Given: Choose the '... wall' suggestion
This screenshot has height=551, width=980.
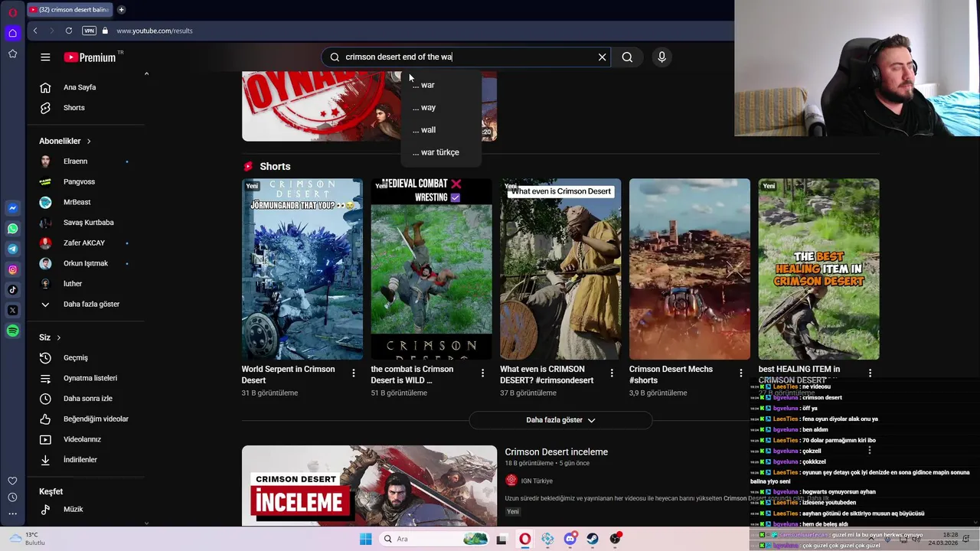Looking at the screenshot, I should tap(441, 130).
